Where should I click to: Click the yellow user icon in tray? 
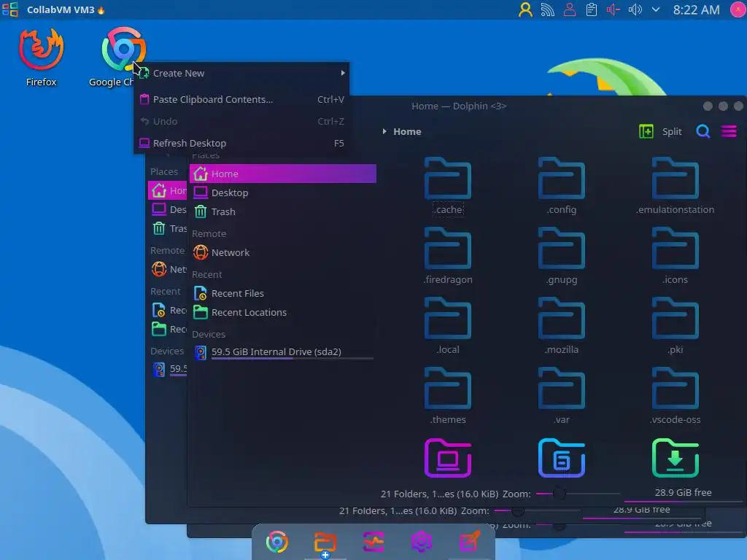tap(525, 9)
